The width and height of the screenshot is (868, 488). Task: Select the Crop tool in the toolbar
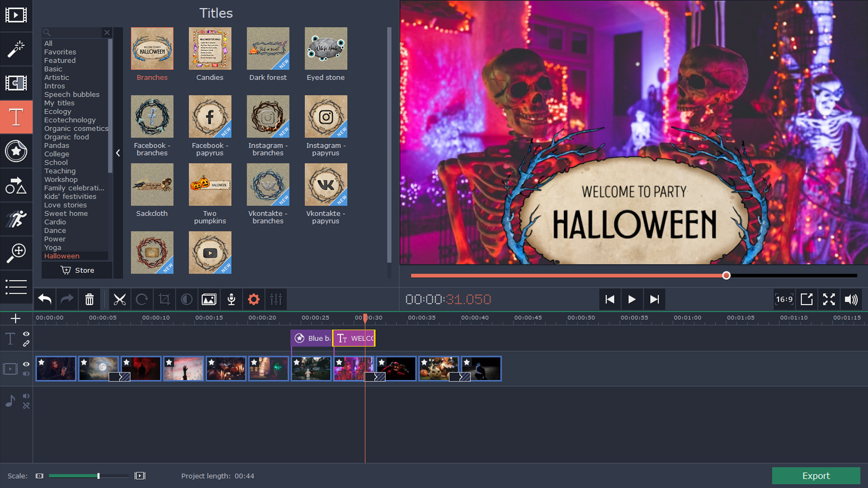(164, 299)
